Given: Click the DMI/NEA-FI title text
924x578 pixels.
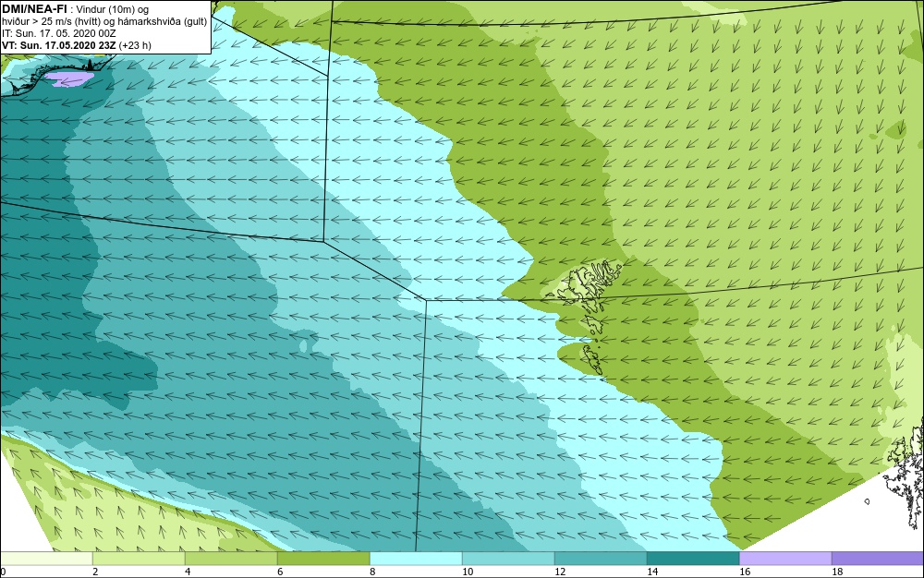Looking at the screenshot, I should tap(33, 7).
